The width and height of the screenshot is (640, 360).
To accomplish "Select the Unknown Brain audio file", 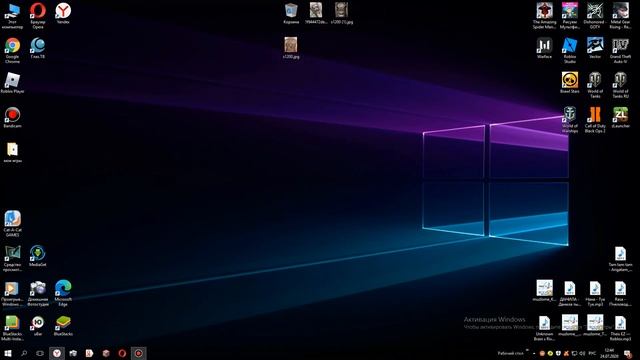I will pos(544,328).
